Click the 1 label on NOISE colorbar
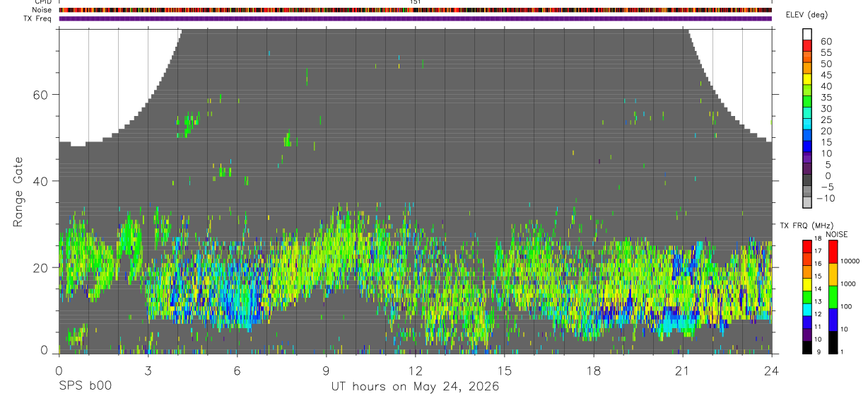Screen dimensions: 868x401 843,351
